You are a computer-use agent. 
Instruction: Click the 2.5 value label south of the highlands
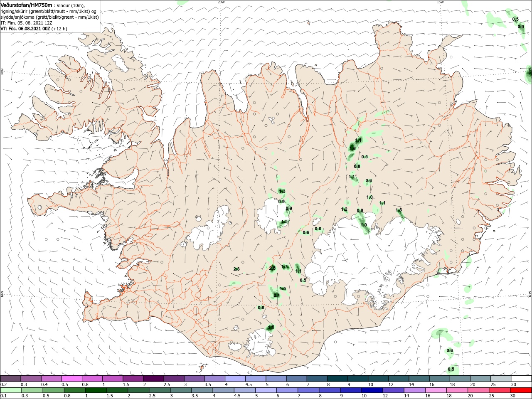(273, 268)
